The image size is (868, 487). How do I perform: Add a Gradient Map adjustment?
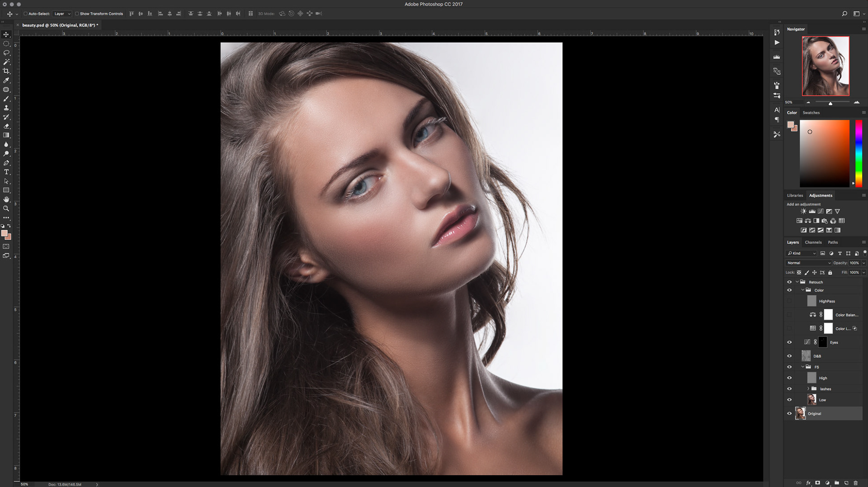pyautogui.click(x=837, y=230)
